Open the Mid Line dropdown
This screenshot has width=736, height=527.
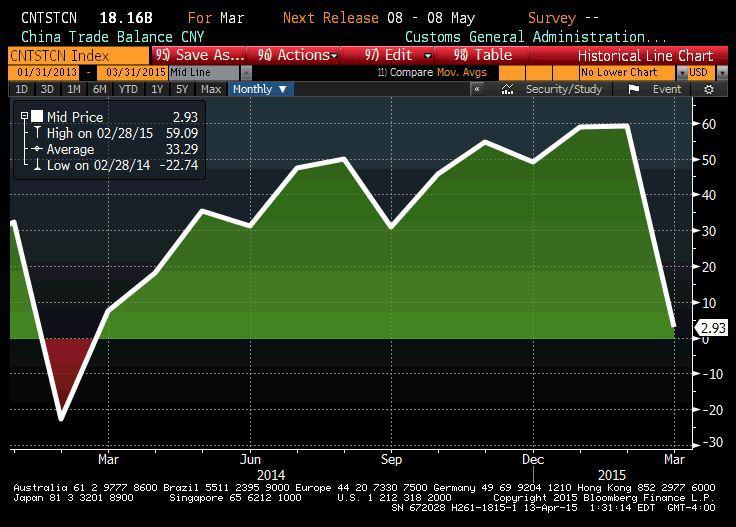245,73
